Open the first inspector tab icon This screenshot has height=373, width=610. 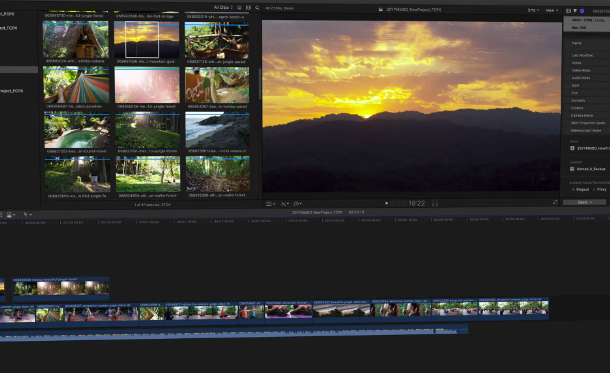(x=568, y=11)
